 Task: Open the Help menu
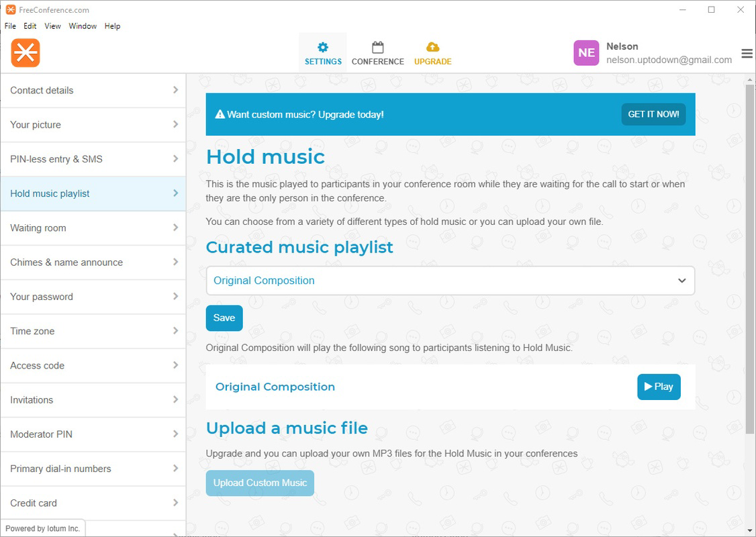pos(112,26)
